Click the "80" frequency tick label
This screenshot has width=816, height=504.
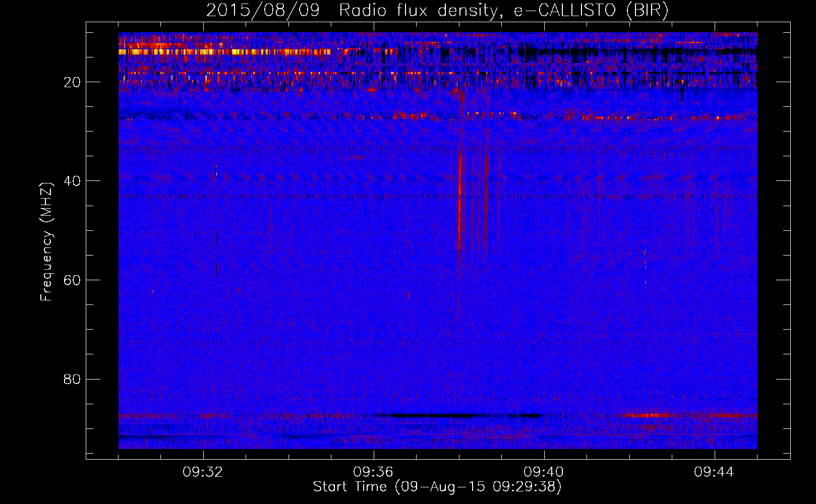coord(73,379)
